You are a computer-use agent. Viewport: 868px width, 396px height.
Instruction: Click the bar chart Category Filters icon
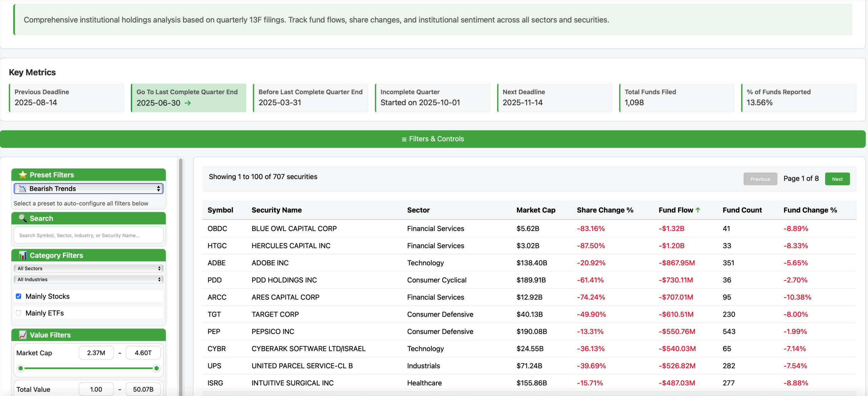coord(23,255)
